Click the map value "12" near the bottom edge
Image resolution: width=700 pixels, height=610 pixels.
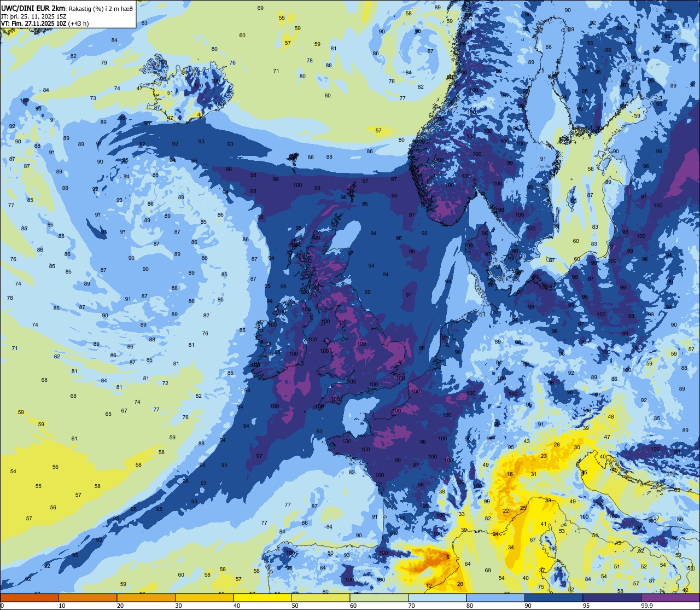(x=429, y=586)
